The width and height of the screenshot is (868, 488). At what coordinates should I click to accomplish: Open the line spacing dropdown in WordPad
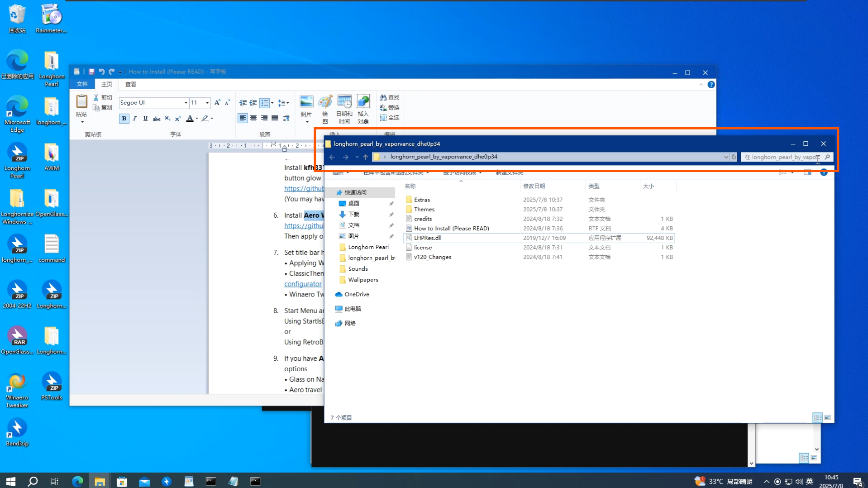point(283,103)
